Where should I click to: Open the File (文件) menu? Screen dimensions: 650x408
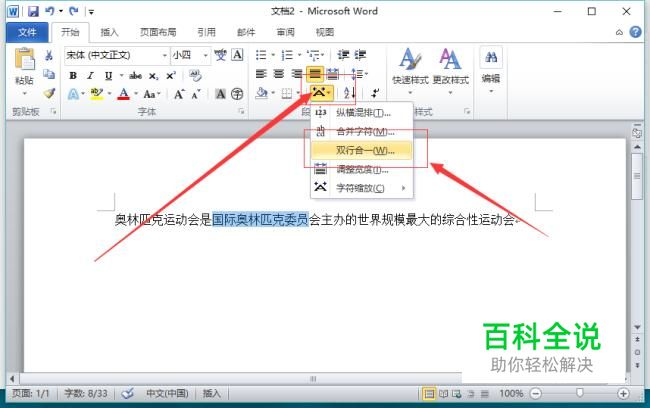pos(27,32)
